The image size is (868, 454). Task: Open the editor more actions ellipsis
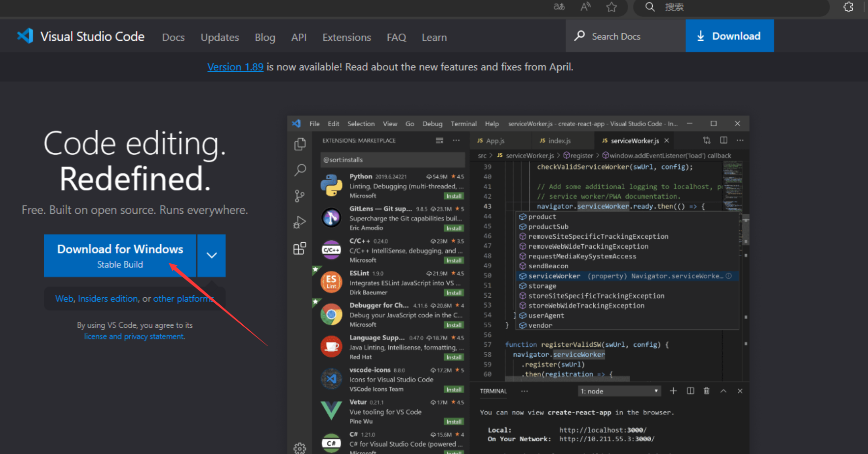pos(740,141)
